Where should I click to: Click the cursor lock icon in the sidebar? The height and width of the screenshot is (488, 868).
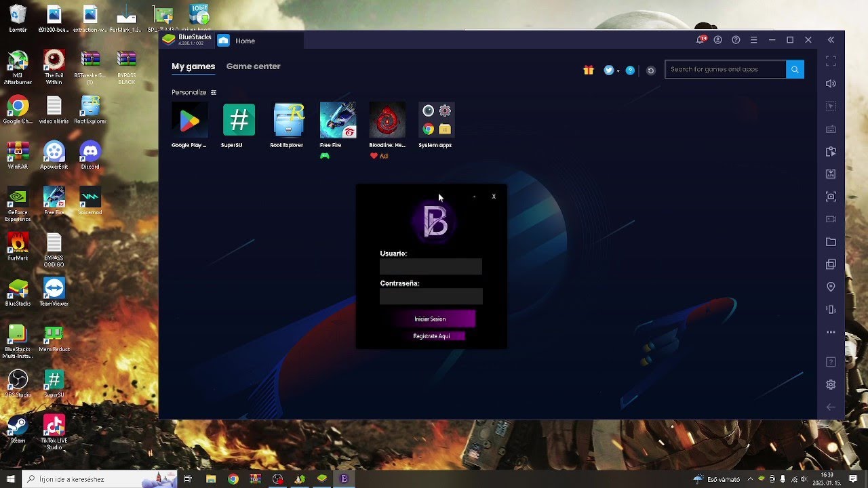831,106
